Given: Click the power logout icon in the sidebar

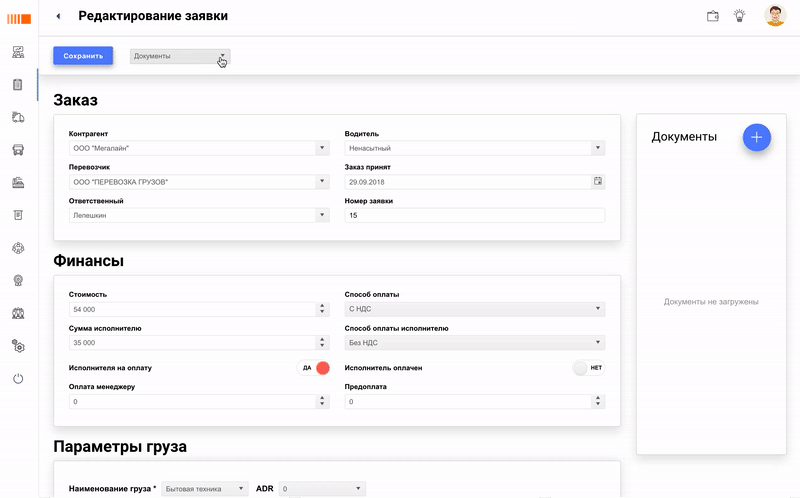Looking at the screenshot, I should [18, 379].
